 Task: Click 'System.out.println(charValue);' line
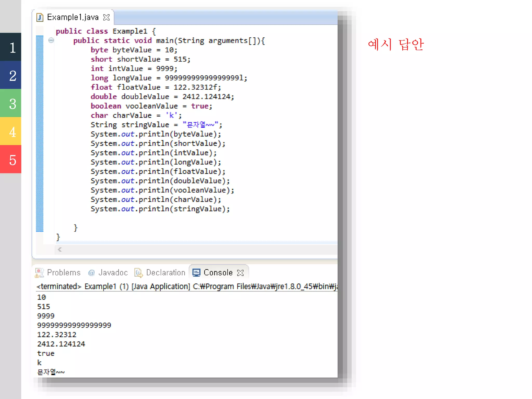coord(156,199)
